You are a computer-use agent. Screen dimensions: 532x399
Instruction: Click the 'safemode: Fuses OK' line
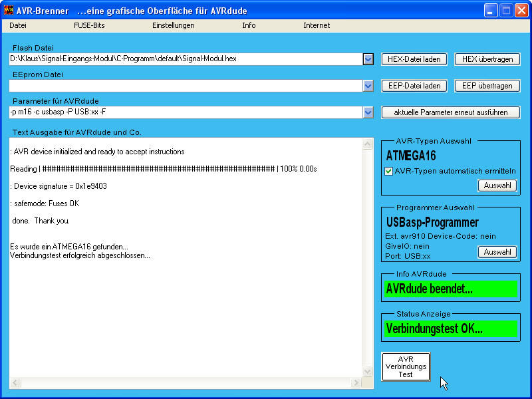(x=45, y=203)
